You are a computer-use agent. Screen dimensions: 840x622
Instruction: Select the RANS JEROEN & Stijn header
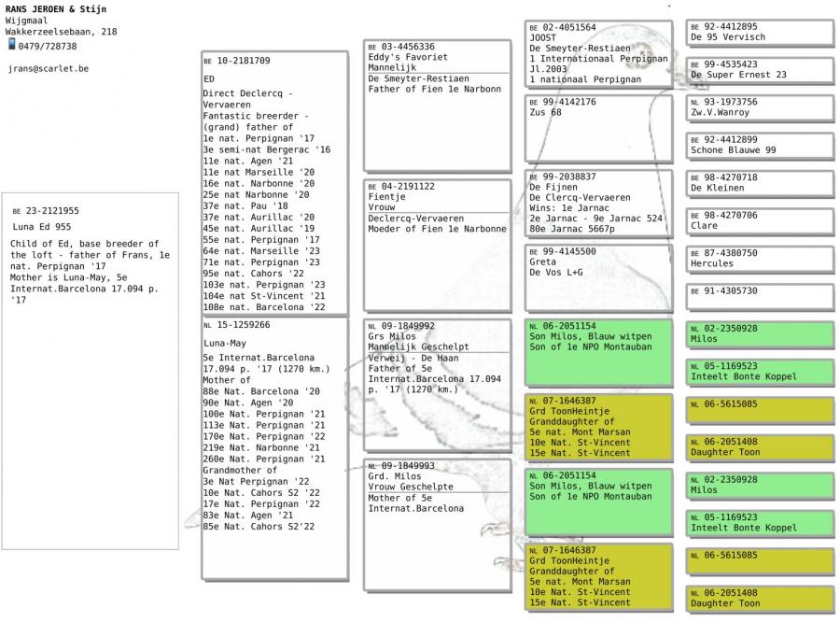[54, 9]
